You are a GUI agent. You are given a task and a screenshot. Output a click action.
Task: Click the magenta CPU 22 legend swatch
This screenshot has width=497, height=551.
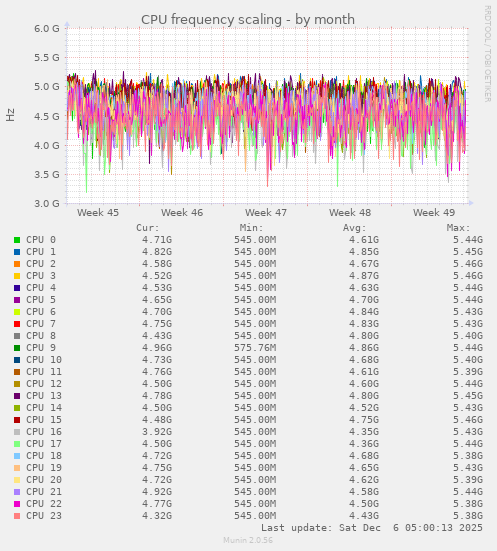(17, 504)
